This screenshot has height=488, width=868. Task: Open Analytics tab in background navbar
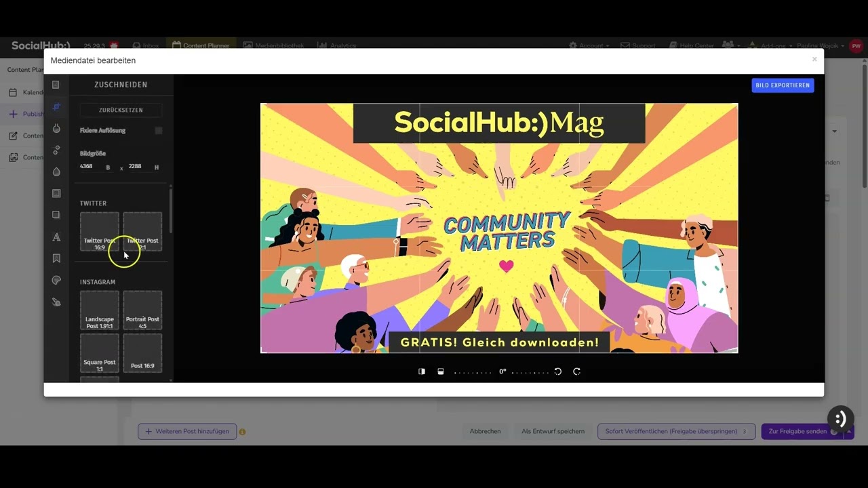(x=336, y=45)
